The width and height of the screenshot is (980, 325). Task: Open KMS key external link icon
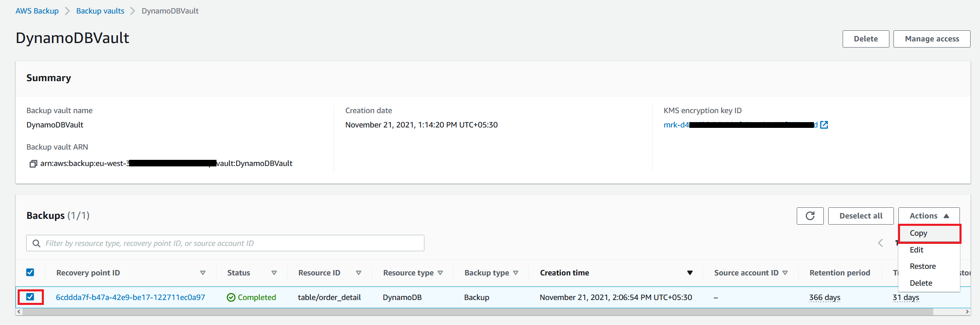pos(824,125)
